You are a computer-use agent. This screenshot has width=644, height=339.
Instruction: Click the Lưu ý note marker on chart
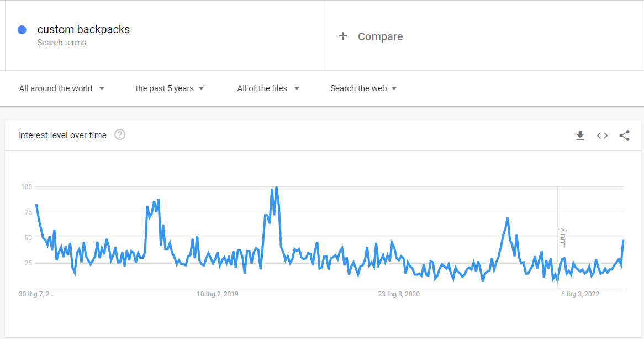(x=563, y=237)
